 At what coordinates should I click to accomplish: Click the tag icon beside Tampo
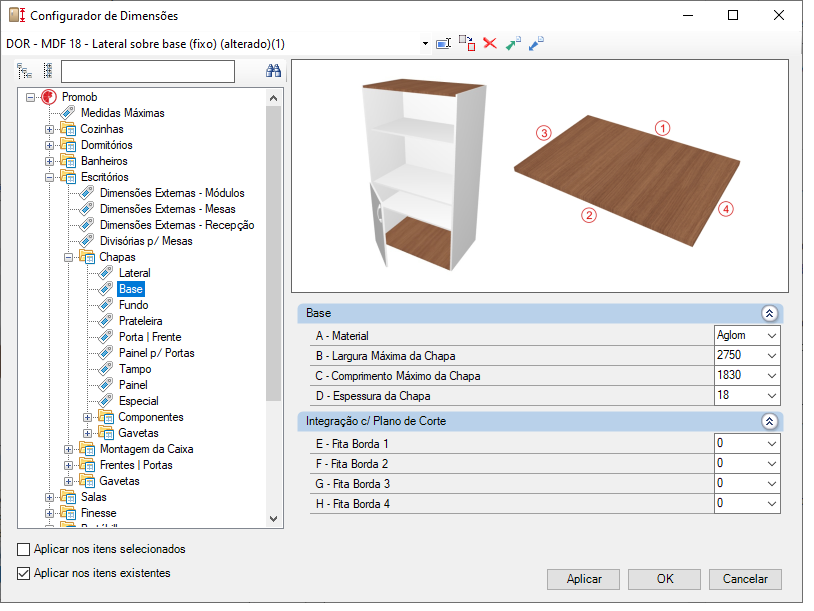[x=106, y=369]
